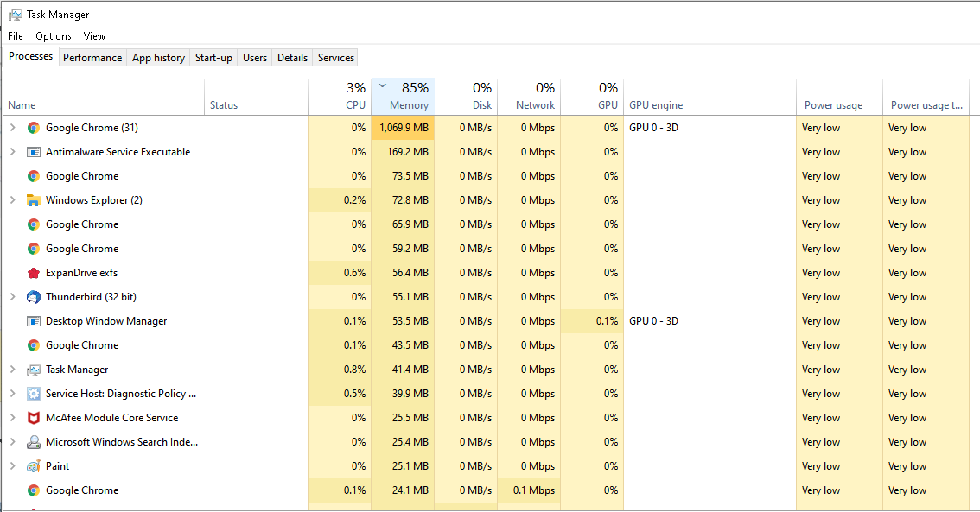Click the Service Host Diagnostic Policy gear icon

point(34,394)
